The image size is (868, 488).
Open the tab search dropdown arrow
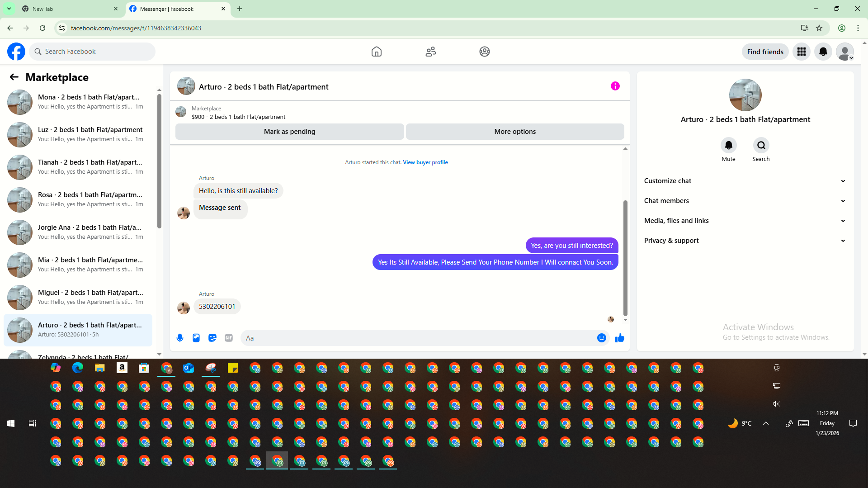pos(9,9)
